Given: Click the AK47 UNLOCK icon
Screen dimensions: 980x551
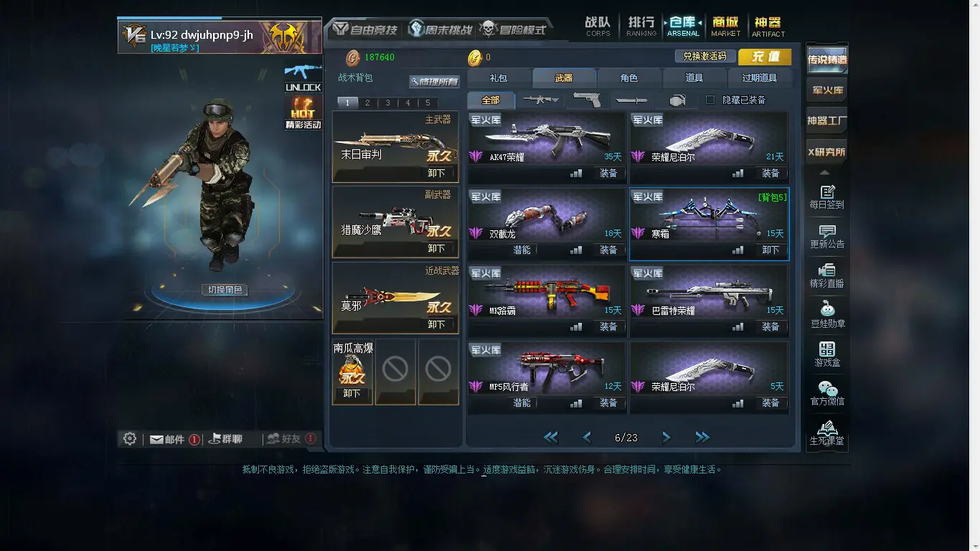Looking at the screenshot, I should [x=303, y=77].
